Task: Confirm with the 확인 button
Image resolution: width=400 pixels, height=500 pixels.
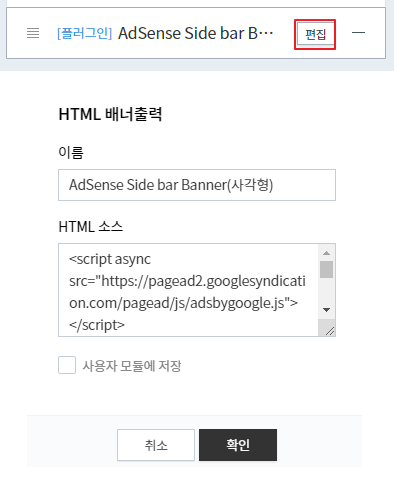Action: 238,445
